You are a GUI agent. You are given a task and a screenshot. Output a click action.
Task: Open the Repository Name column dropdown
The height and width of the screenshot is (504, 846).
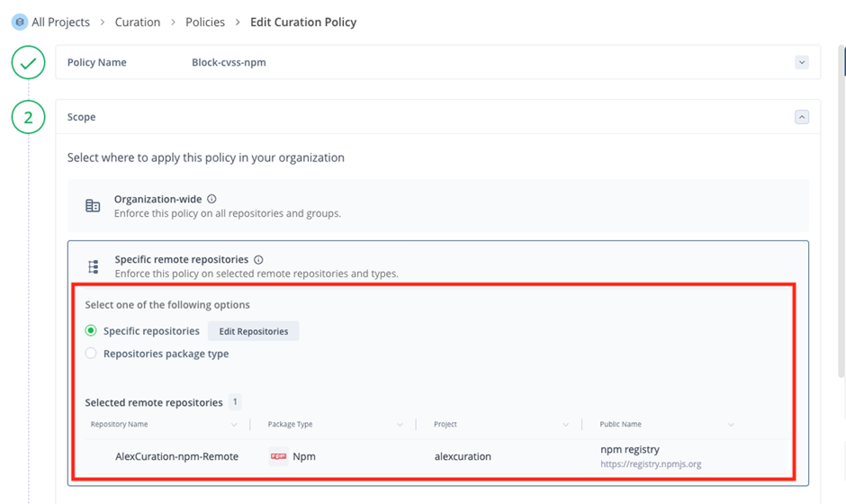click(234, 425)
